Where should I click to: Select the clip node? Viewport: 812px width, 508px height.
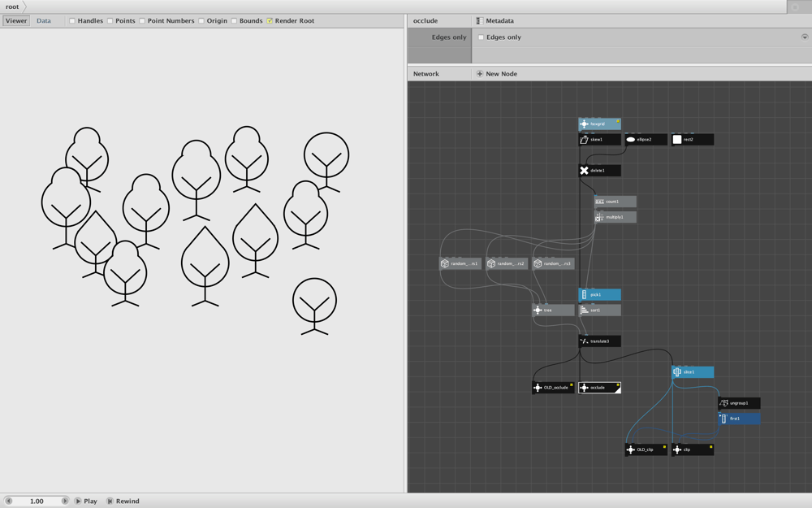coord(693,449)
